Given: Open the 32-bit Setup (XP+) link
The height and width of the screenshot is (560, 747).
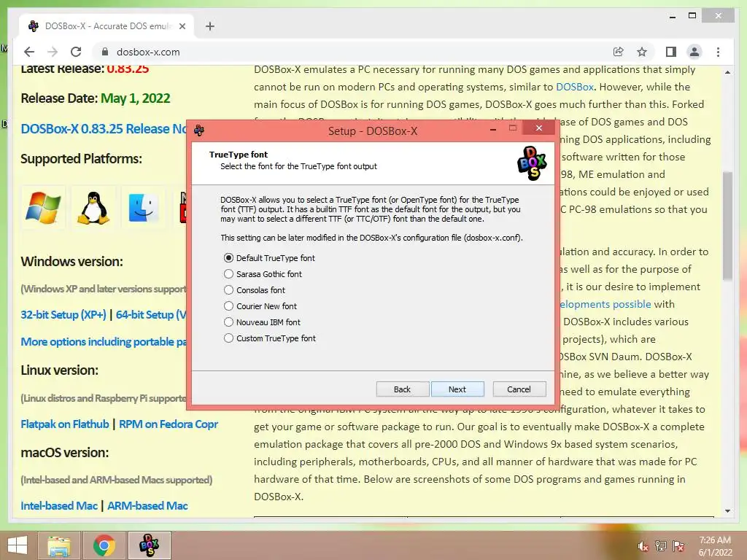Looking at the screenshot, I should click(63, 315).
